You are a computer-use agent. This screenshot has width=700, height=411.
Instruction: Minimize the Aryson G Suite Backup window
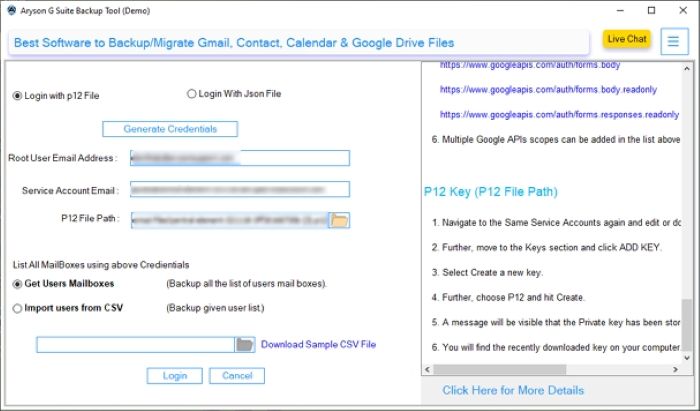click(620, 10)
